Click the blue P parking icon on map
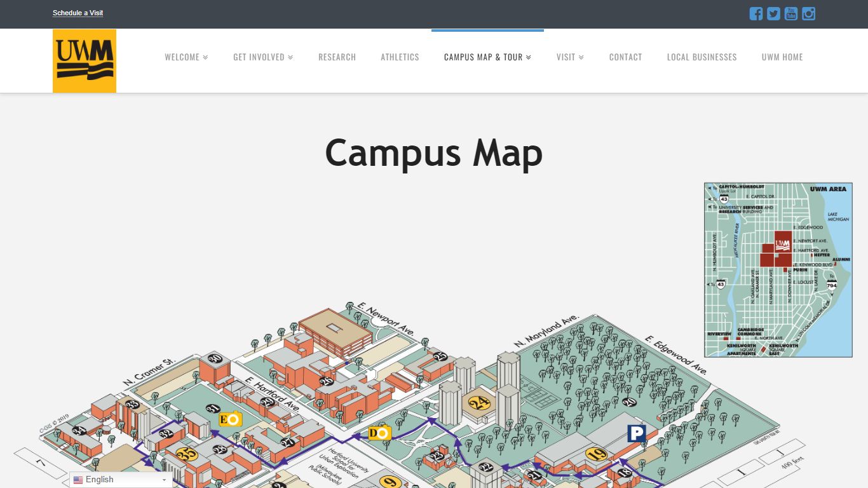Screen dimensions: 868x488 tap(637, 434)
